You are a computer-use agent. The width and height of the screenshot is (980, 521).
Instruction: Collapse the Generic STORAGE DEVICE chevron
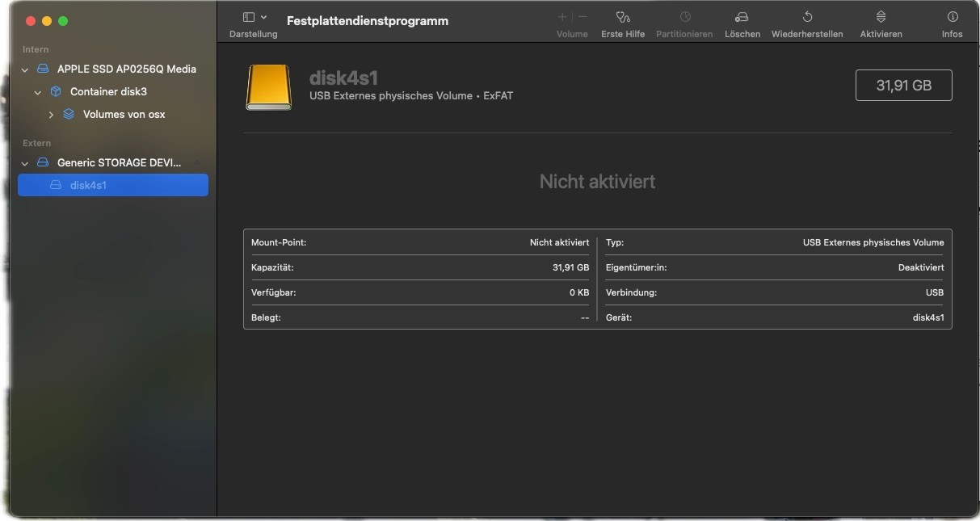[x=25, y=163]
